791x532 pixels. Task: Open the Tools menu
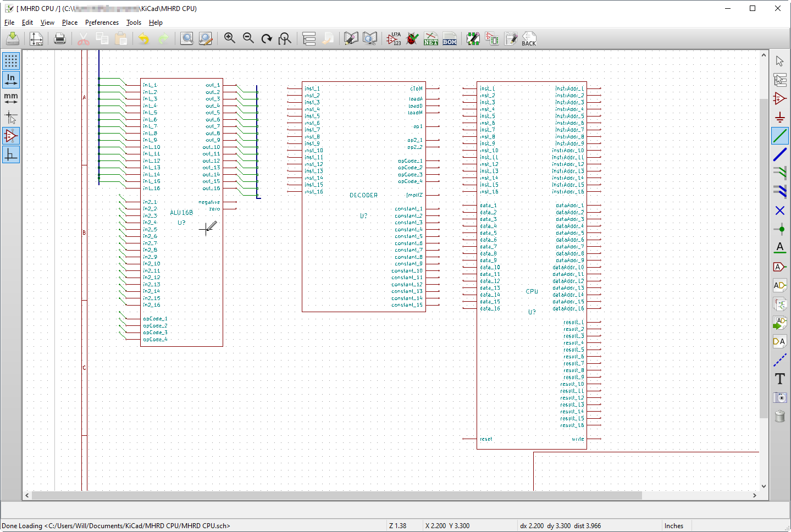(x=134, y=23)
